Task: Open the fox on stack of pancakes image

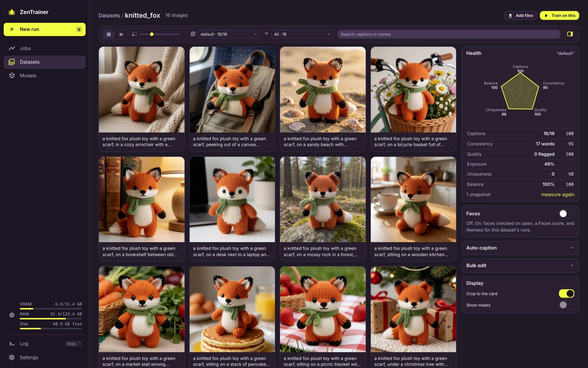Action: click(x=232, y=309)
